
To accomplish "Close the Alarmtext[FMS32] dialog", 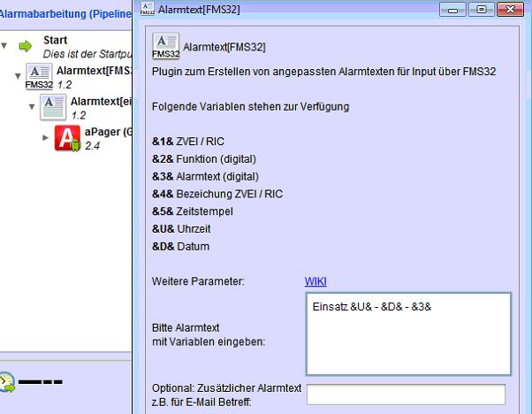I will point(510,10).
